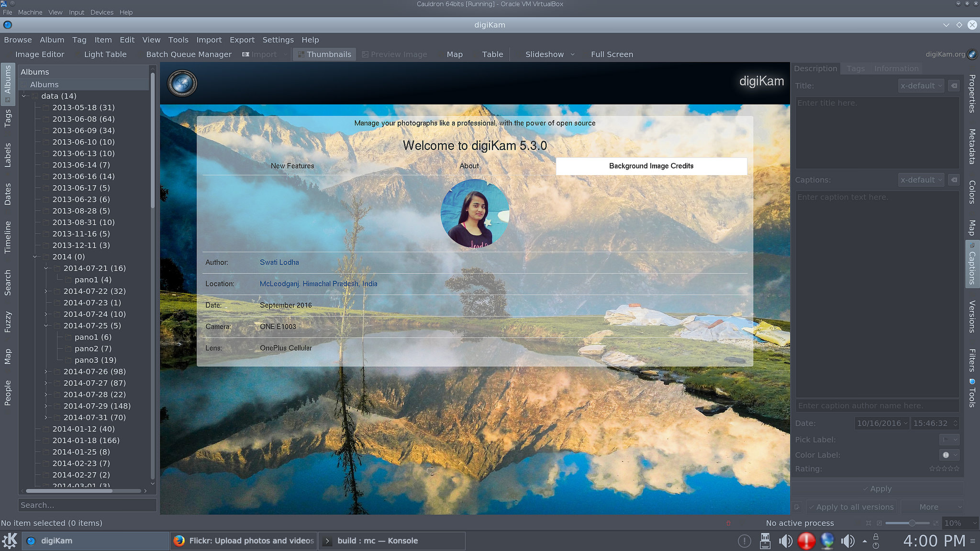The height and width of the screenshot is (551, 980).
Task: Click the zoom-in icon right of zoom slider
Action: click(935, 523)
